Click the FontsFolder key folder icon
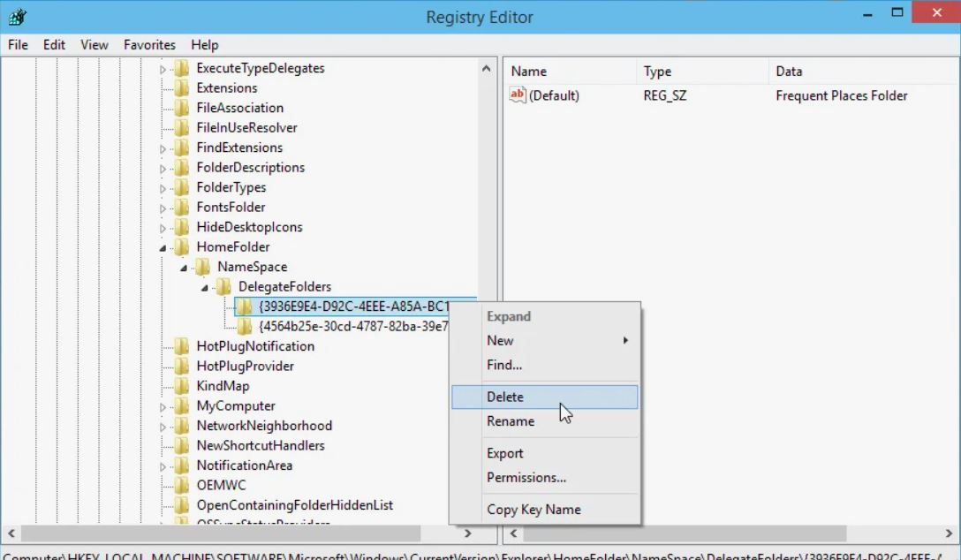This screenshot has width=961, height=560. (x=182, y=207)
